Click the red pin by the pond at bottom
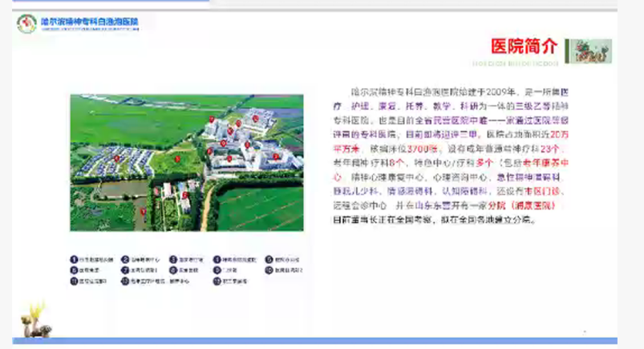 [x=144, y=212]
